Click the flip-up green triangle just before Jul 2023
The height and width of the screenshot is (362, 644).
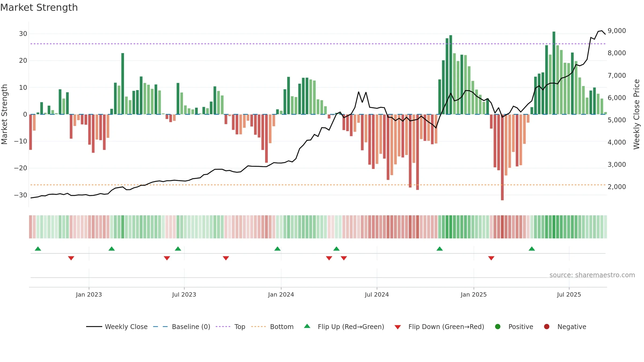(x=178, y=249)
